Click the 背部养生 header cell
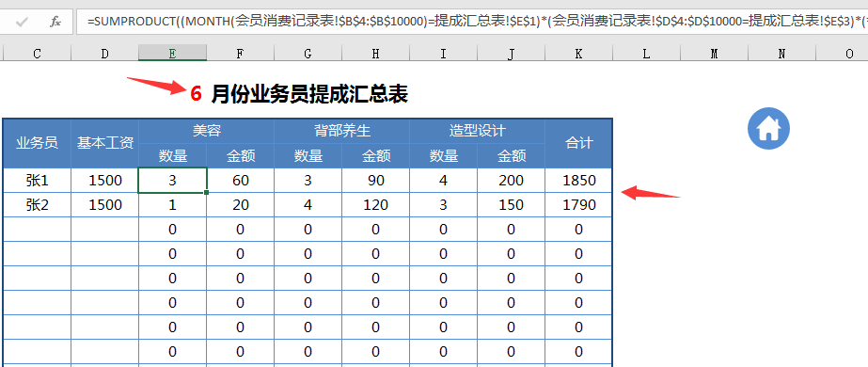Screen dimensions: 868x367 pos(342,131)
